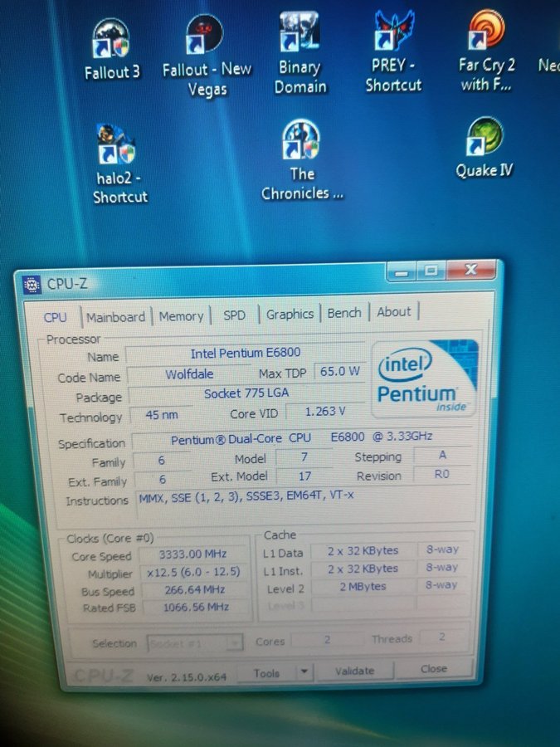Viewport: 560px width, 747px height.
Task: Click the L1 Inst. 2 x 32 KBytes value
Action: click(363, 569)
